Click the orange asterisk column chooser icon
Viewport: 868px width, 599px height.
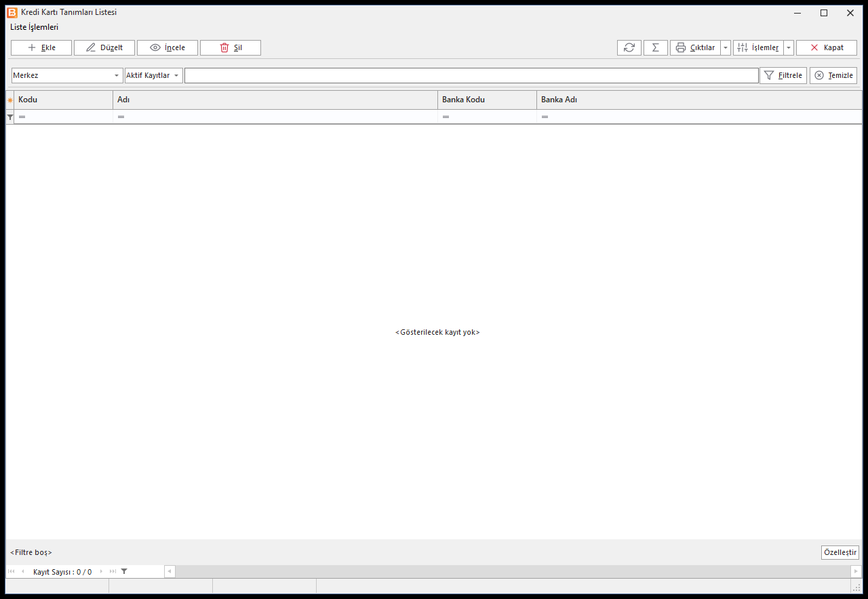(9, 100)
